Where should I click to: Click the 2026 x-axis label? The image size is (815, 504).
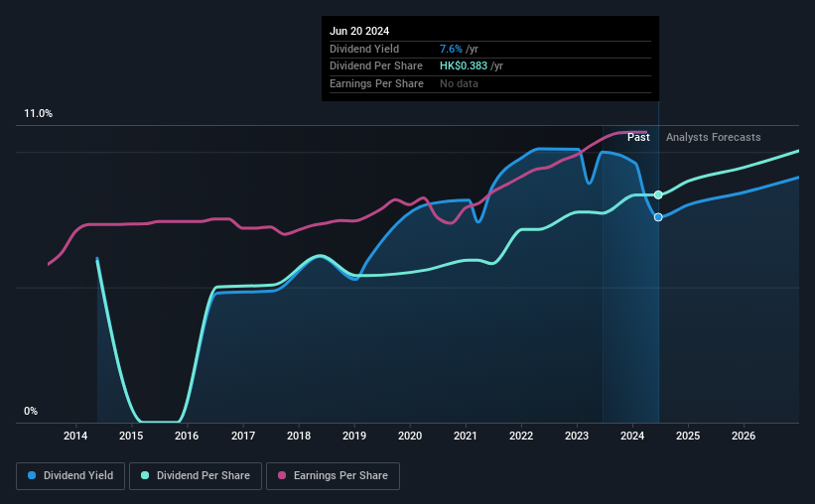[744, 436]
